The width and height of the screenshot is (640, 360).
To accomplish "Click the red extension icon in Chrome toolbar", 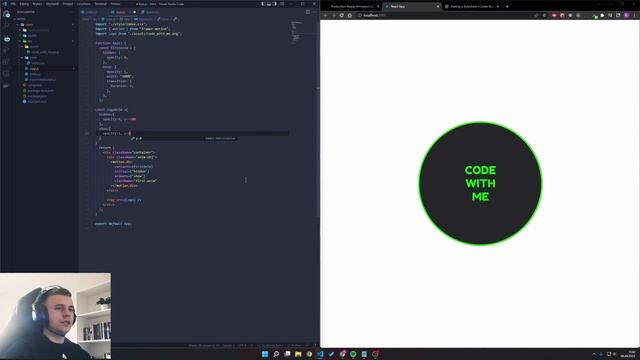I will click(554, 16).
